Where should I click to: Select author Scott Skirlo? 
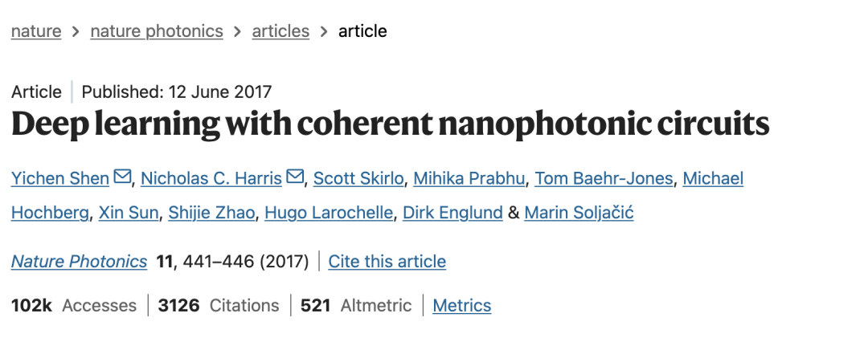[358, 178]
